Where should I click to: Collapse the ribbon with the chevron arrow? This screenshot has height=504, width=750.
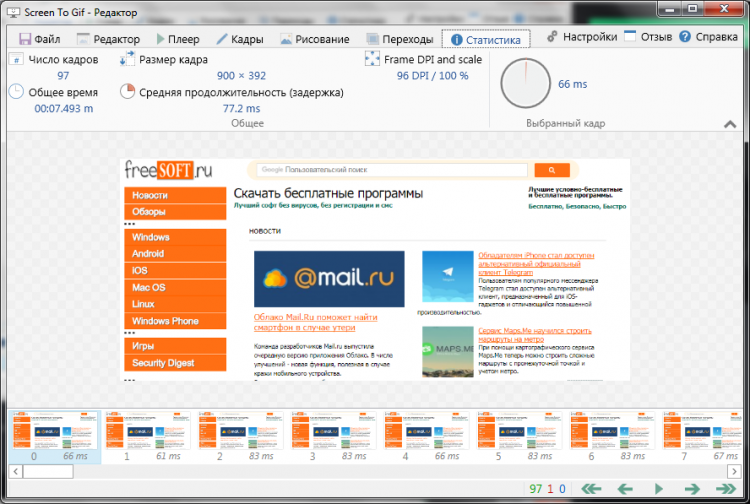click(x=730, y=124)
